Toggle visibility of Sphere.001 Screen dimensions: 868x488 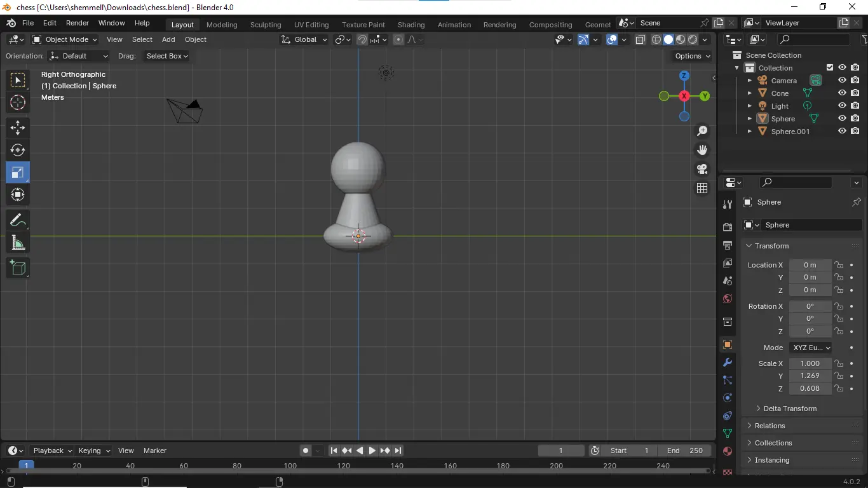(842, 131)
